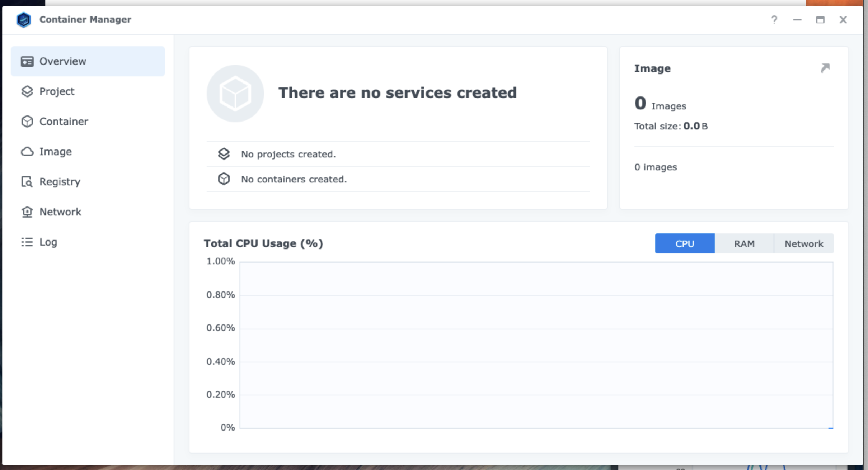This screenshot has width=868, height=470.
Task: Select the Container cube icon in sidebar
Action: pyautogui.click(x=27, y=122)
